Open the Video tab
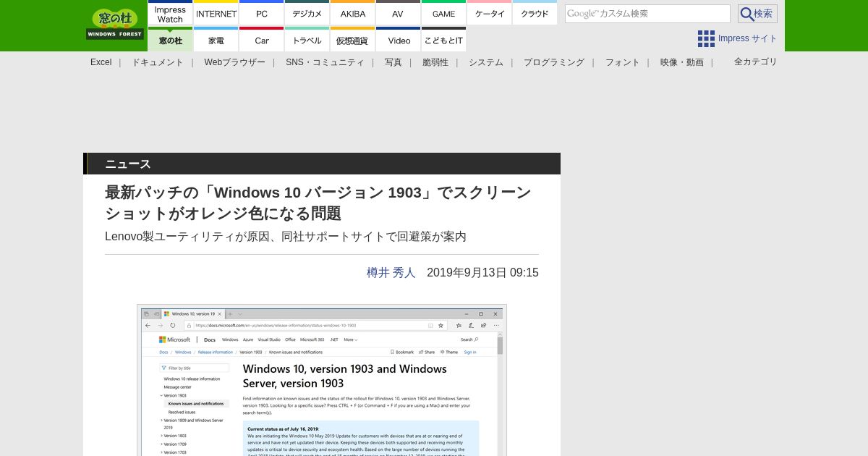The width and height of the screenshot is (868, 456). tap(398, 39)
